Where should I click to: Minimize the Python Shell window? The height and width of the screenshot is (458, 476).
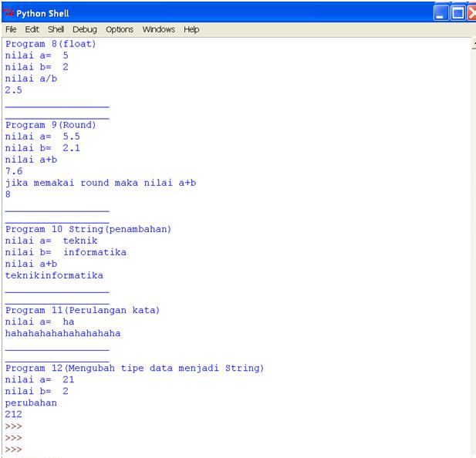coord(441,13)
